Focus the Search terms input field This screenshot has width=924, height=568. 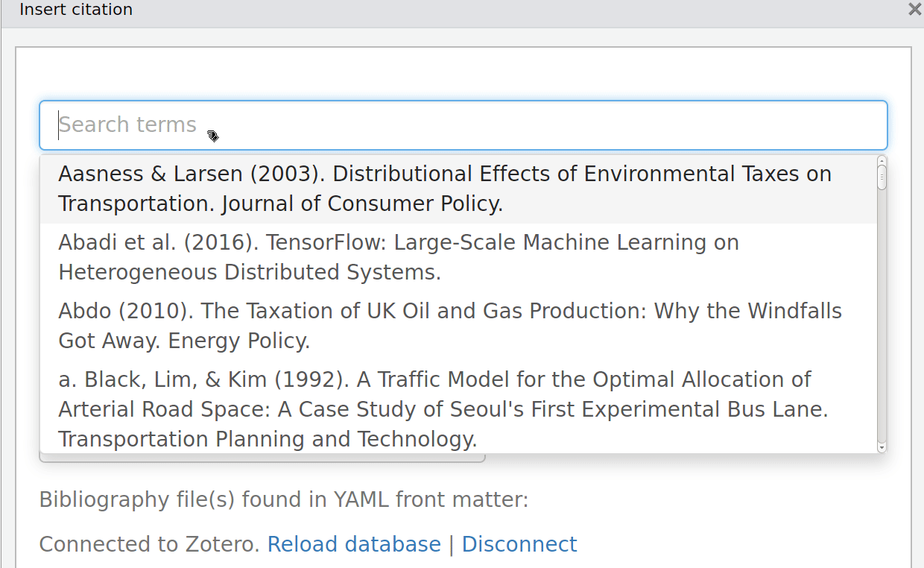point(463,125)
